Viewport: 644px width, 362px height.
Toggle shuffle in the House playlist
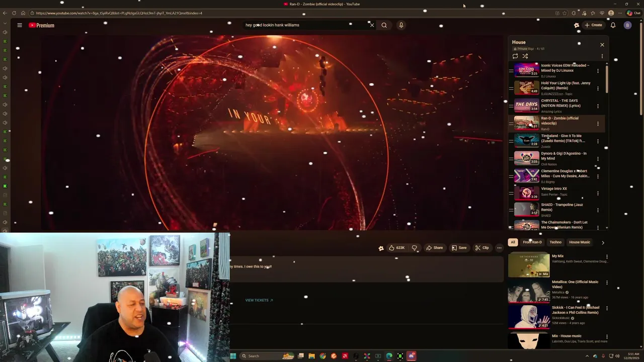click(x=525, y=56)
